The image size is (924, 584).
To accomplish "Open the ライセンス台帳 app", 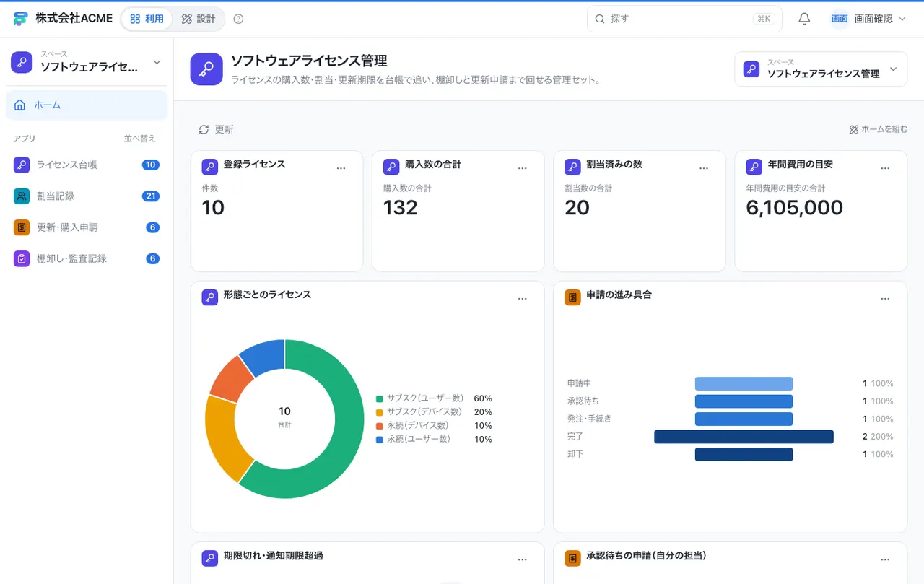I will tap(87, 165).
